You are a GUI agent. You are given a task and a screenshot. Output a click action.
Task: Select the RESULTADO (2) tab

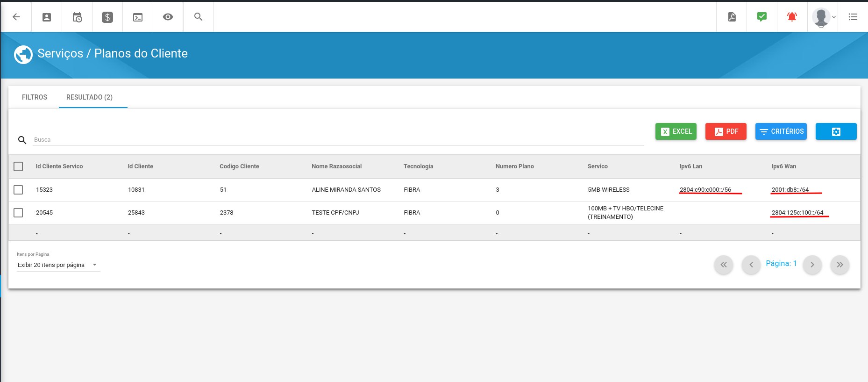tap(89, 97)
